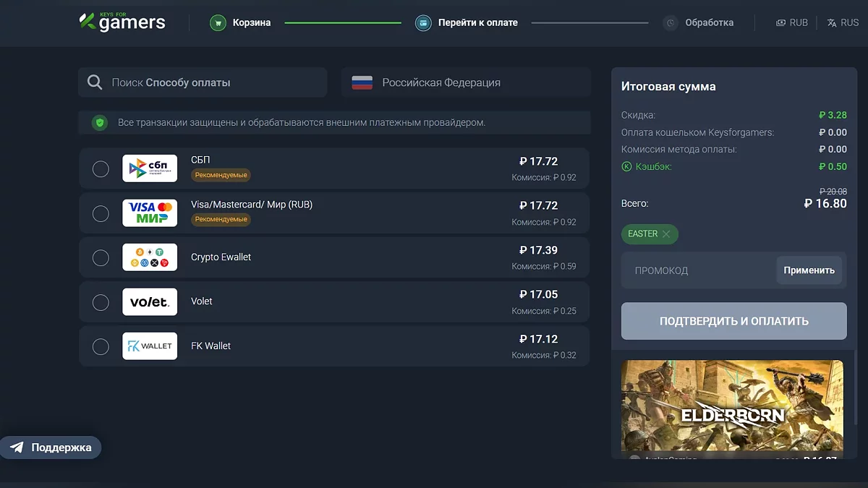Select the Volet payment radio button

coord(101,301)
